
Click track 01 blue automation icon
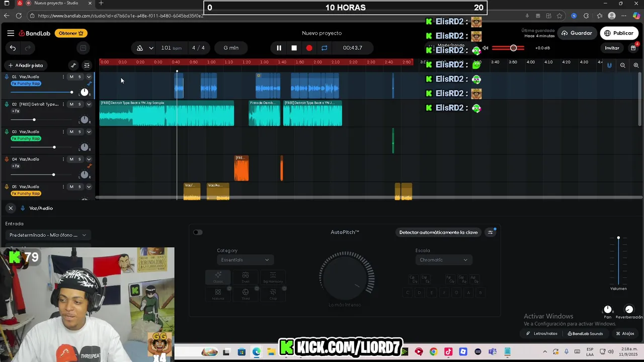(x=90, y=83)
